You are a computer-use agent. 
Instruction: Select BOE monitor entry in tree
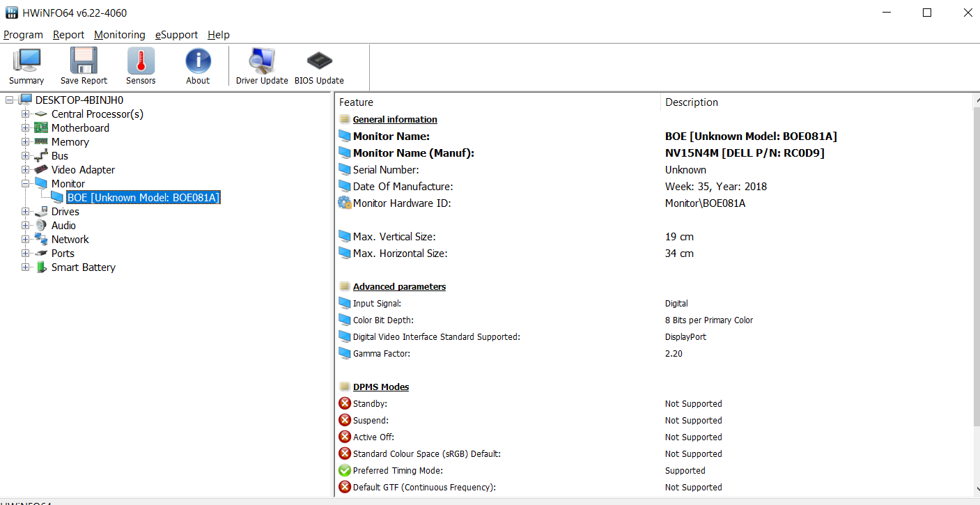(143, 198)
